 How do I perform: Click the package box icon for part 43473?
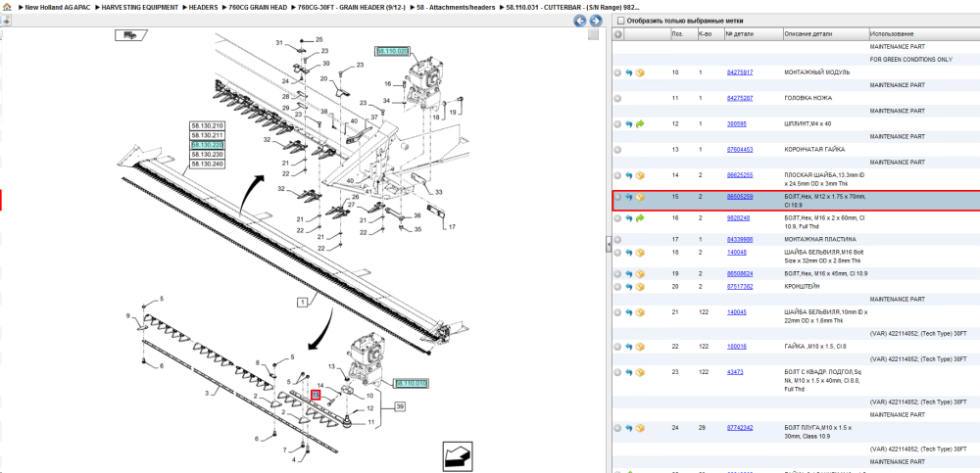[x=640, y=372]
